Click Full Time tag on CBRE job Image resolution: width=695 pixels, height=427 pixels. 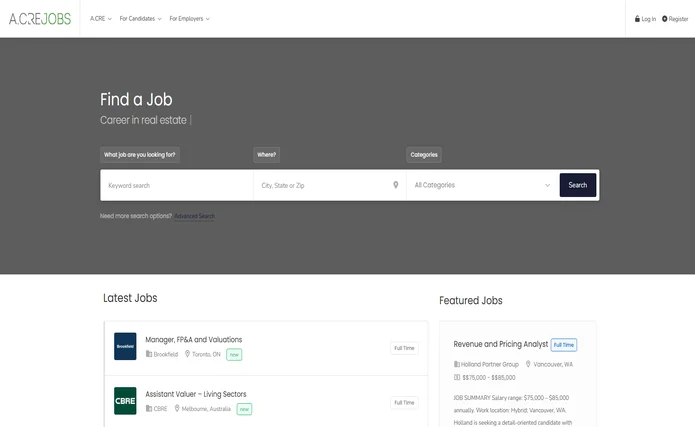click(x=404, y=403)
